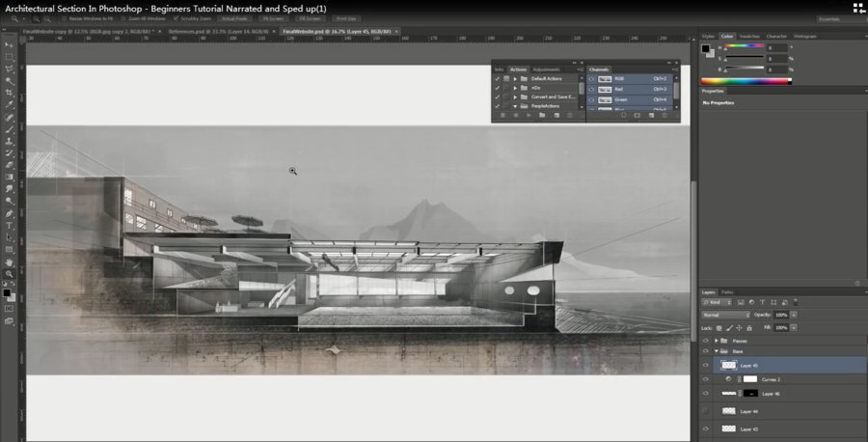The height and width of the screenshot is (442, 868).
Task: Create new action set folder icon
Action: point(542,115)
